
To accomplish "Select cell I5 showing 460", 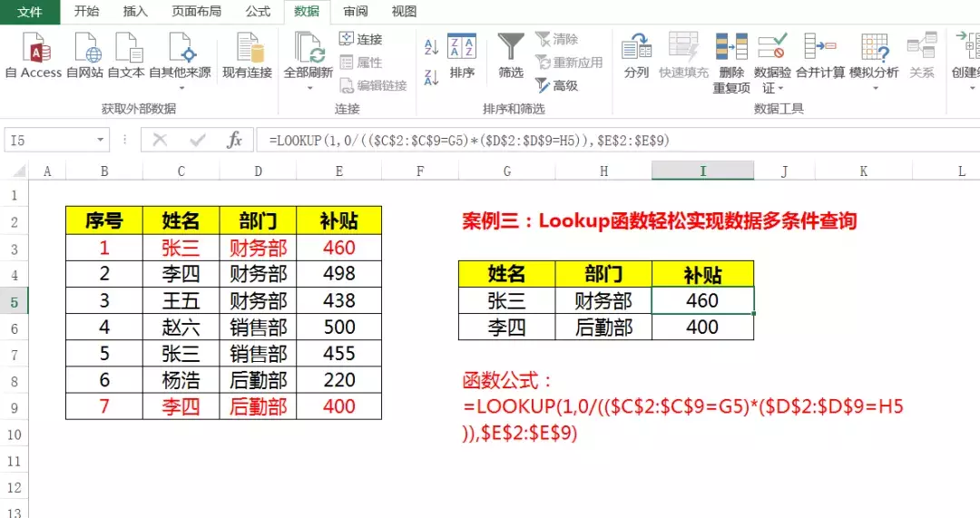I will click(x=702, y=300).
